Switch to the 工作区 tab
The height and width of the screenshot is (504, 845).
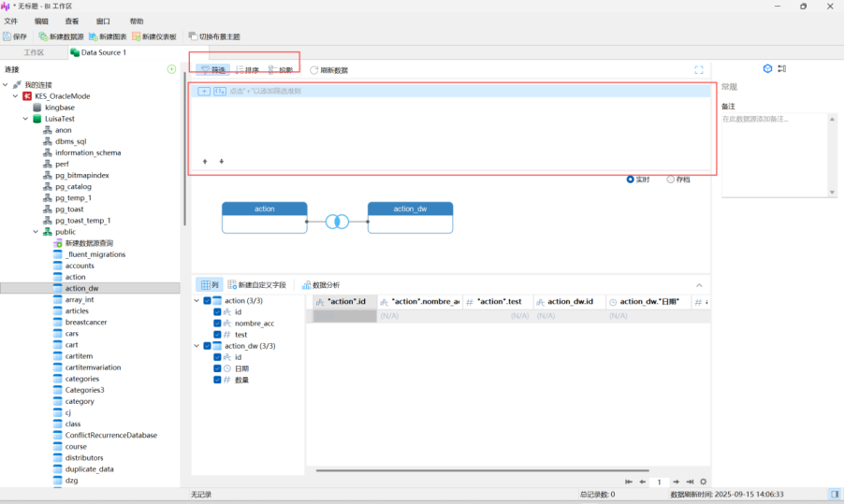pyautogui.click(x=34, y=52)
